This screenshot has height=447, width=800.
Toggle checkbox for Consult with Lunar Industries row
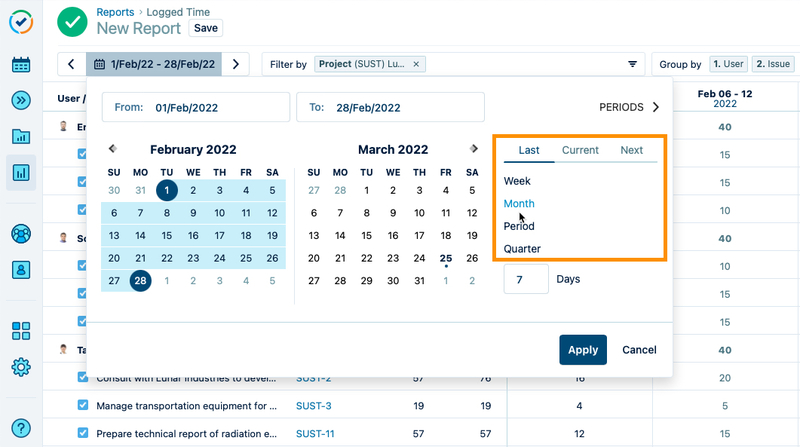84,379
